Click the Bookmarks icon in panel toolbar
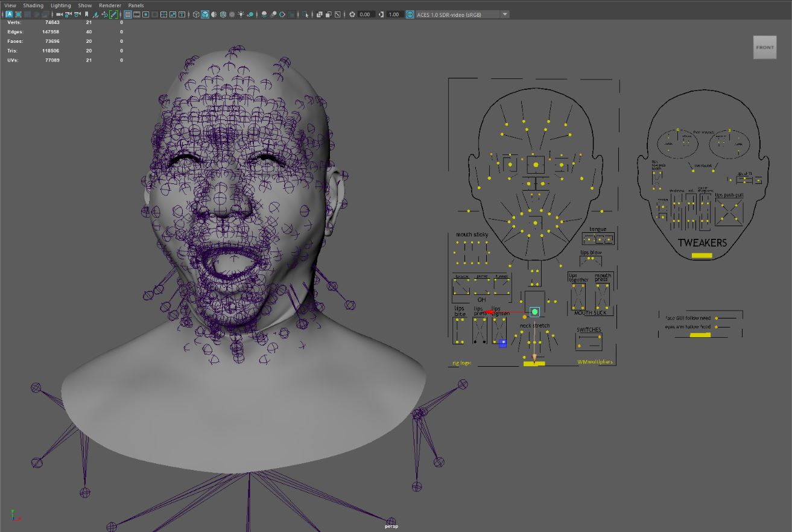 coord(86,14)
